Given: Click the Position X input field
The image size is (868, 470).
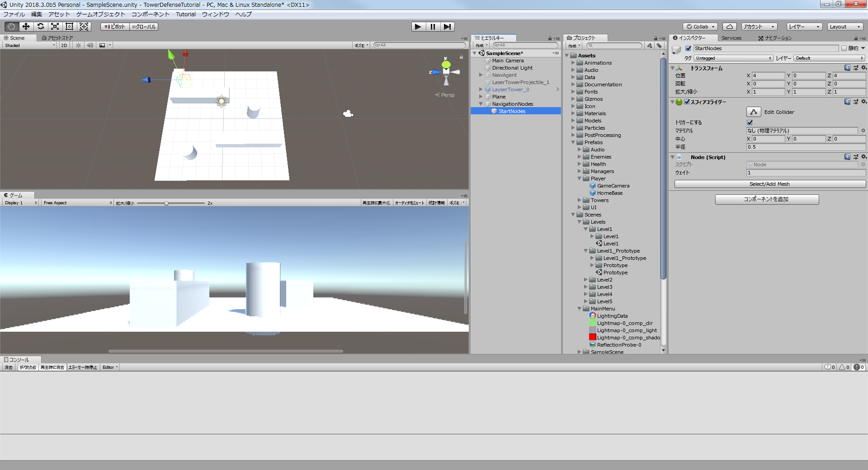Looking at the screenshot, I should pos(768,75).
